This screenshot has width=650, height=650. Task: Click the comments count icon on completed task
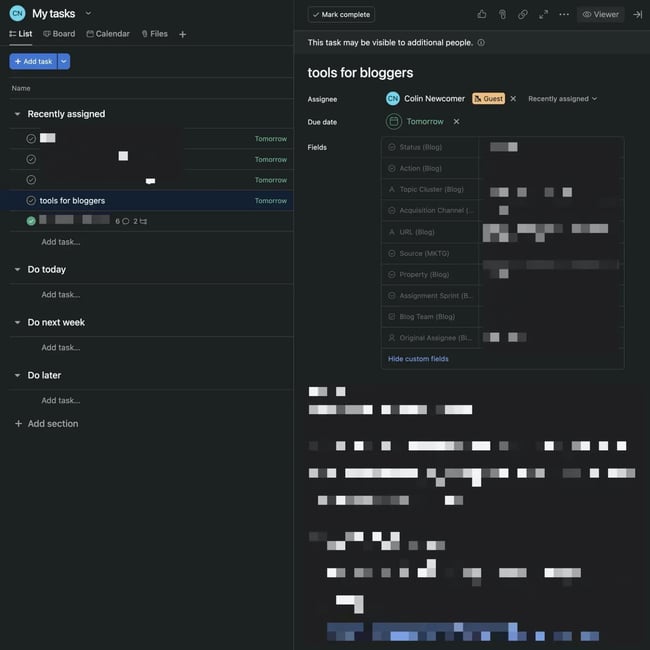pos(126,221)
